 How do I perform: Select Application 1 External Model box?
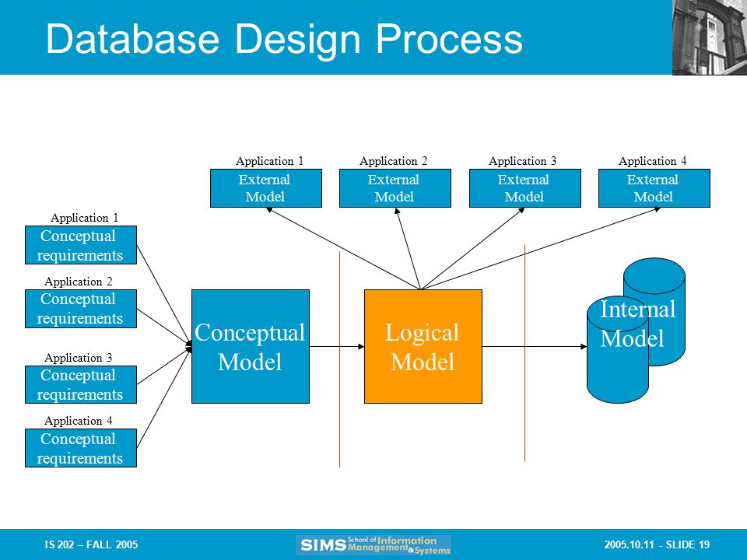pyautogui.click(x=266, y=188)
